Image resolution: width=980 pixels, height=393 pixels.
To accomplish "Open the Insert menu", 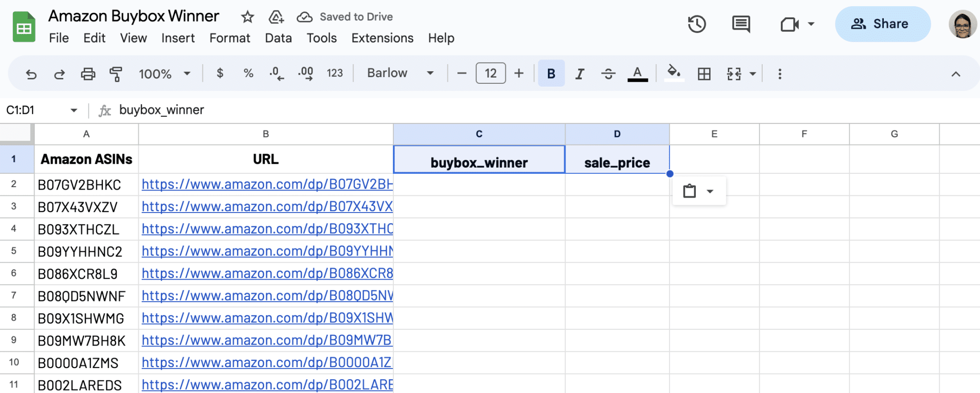I will 178,38.
